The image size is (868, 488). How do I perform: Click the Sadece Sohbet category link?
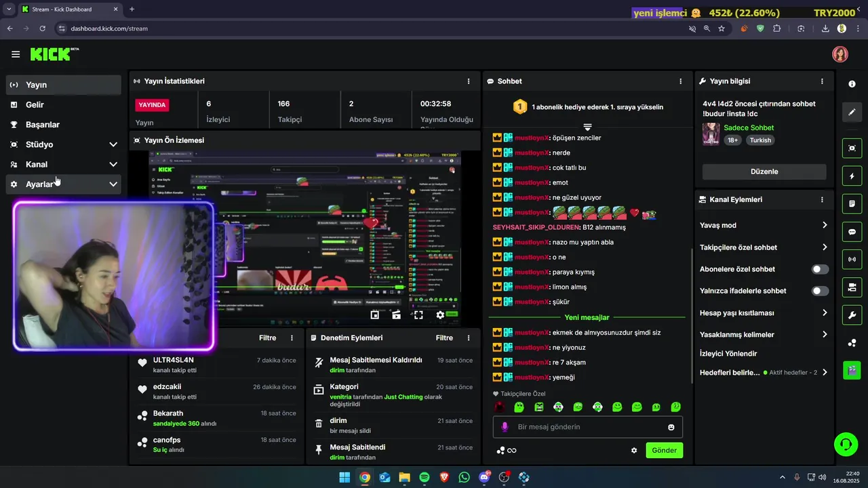[x=749, y=127]
